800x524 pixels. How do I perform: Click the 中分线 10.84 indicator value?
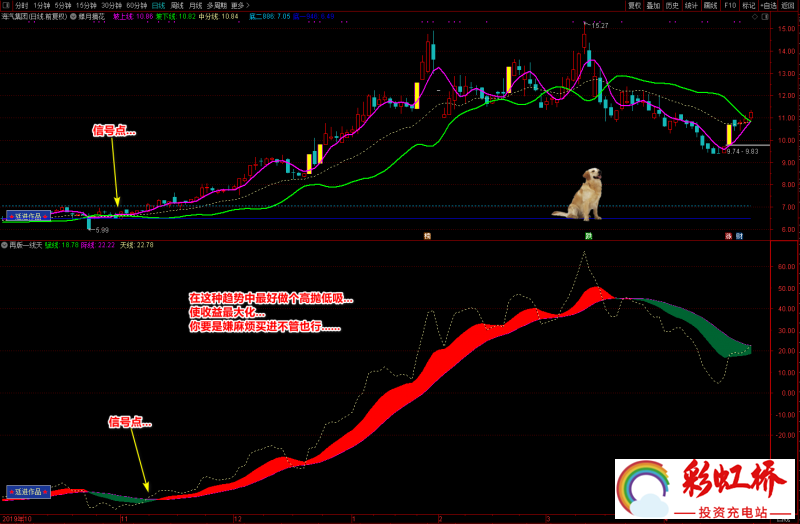pyautogui.click(x=218, y=17)
